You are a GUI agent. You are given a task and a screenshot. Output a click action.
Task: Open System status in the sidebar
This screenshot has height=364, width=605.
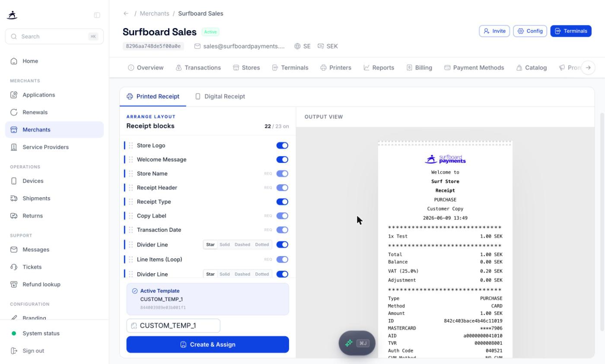[x=54, y=333]
